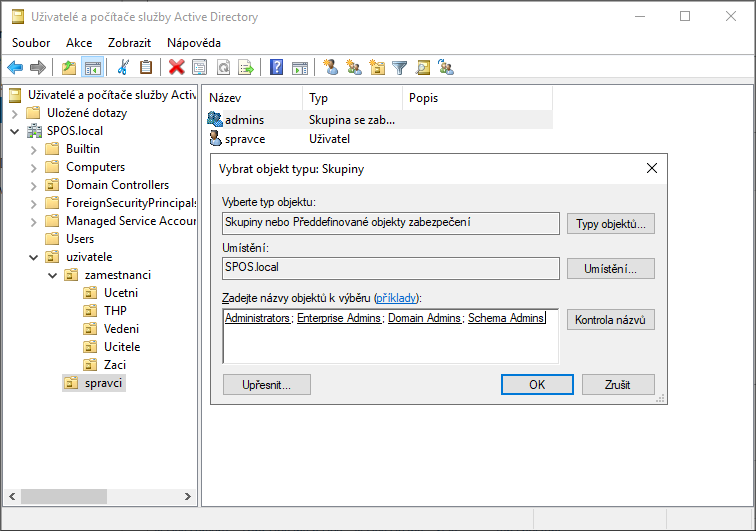
Task: Collapse the zamestnanci organizational unit
Action: tap(52, 275)
